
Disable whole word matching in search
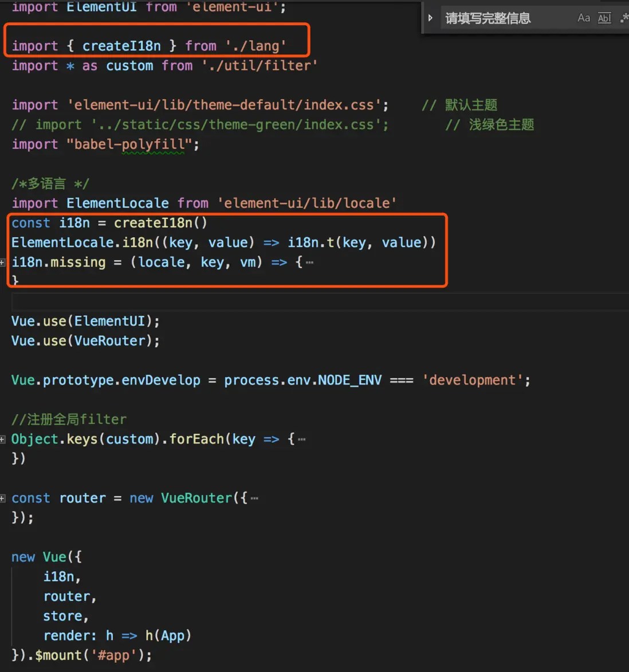pyautogui.click(x=604, y=18)
